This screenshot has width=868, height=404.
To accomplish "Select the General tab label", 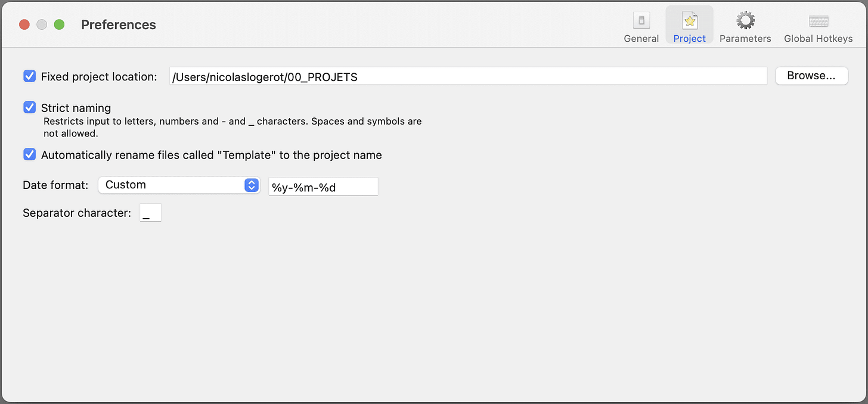I will 641,38.
